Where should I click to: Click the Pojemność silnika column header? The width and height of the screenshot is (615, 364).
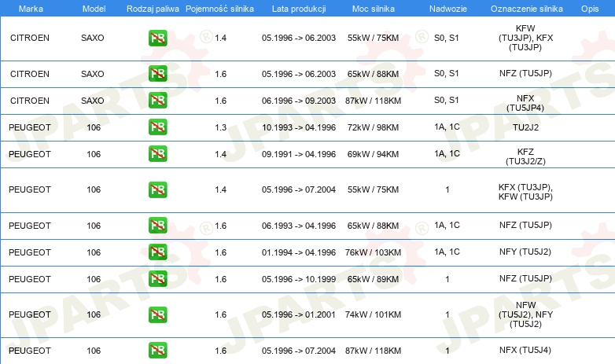pos(219,9)
